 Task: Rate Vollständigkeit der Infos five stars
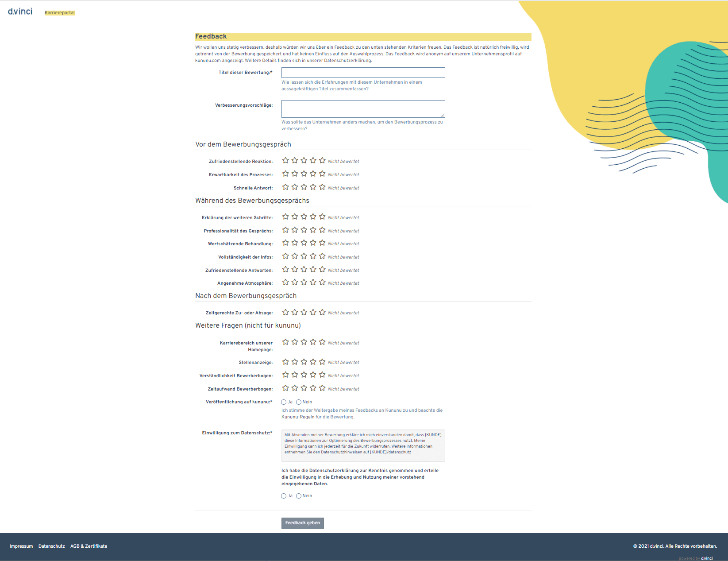click(x=322, y=256)
